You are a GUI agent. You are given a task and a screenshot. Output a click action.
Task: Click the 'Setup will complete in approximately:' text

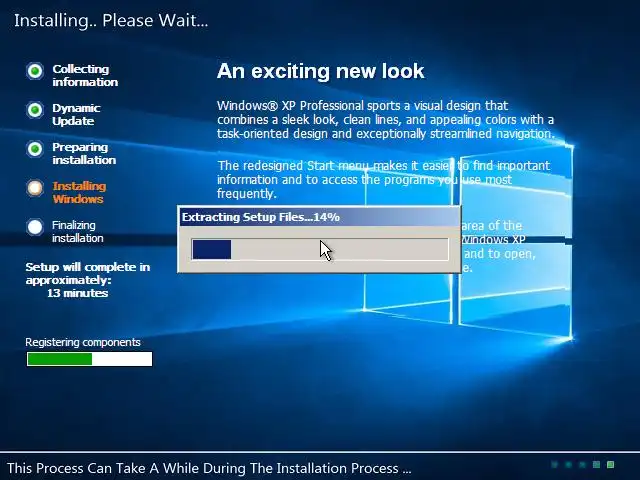[x=88, y=273]
